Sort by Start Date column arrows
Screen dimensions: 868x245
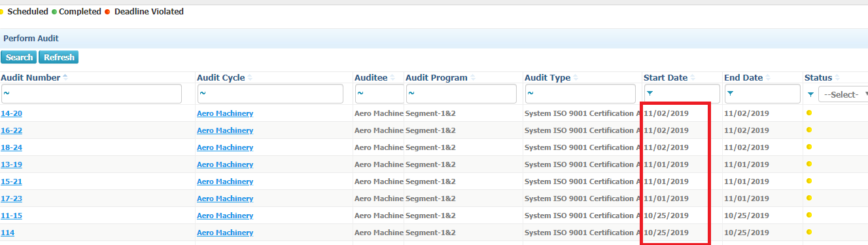[693, 78]
